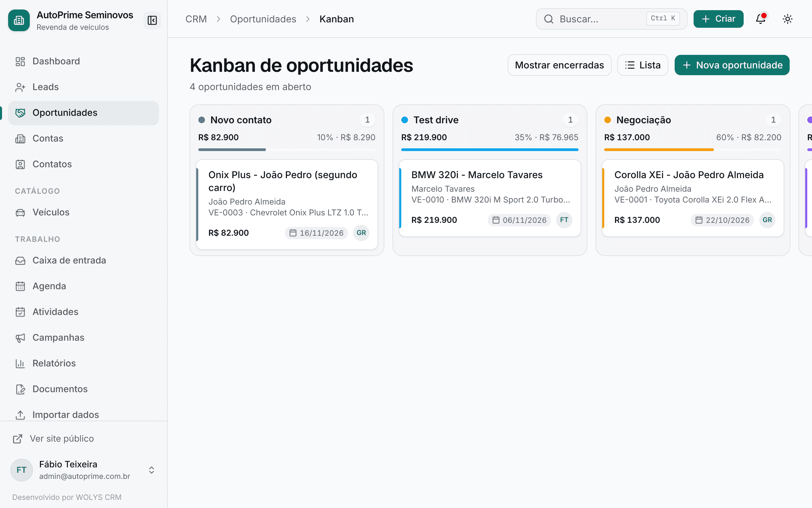Open BMW 320i - Marcelo Tavares card

(x=490, y=198)
